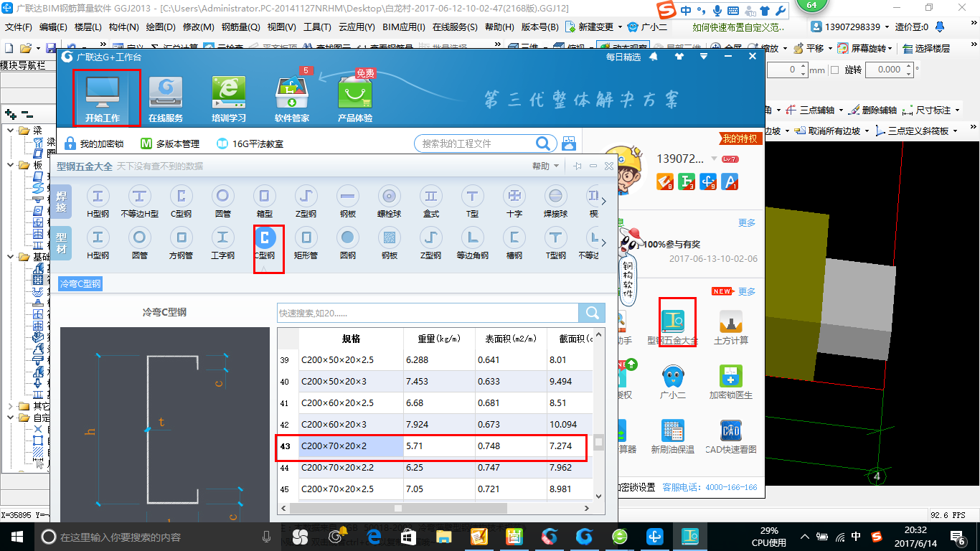980x551 pixels.
Task: Open 在线服务 in G+ workbench
Action: click(x=166, y=99)
